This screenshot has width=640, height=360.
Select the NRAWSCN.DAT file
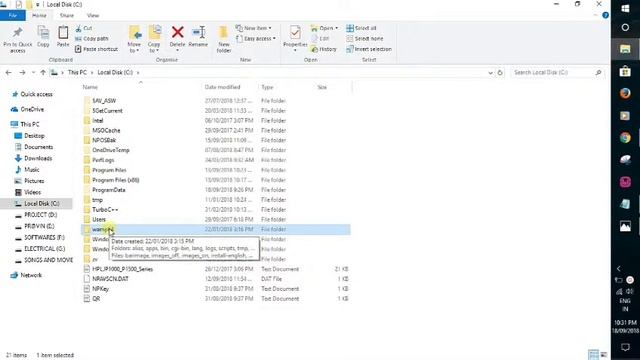click(x=110, y=279)
